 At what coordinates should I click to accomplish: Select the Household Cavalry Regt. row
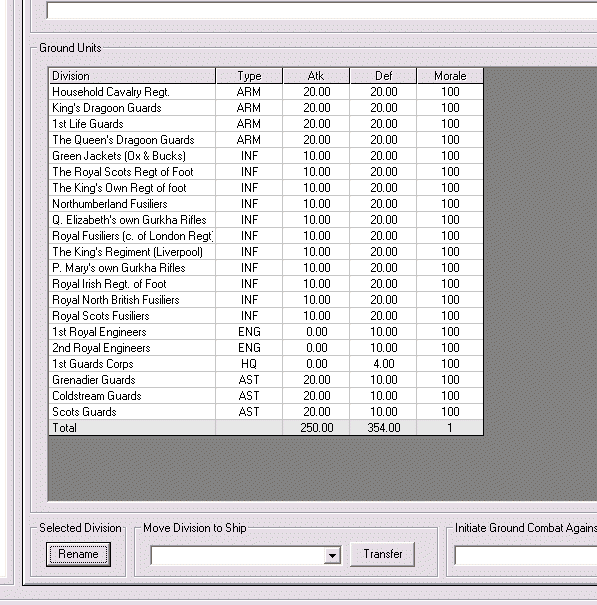pos(266,92)
